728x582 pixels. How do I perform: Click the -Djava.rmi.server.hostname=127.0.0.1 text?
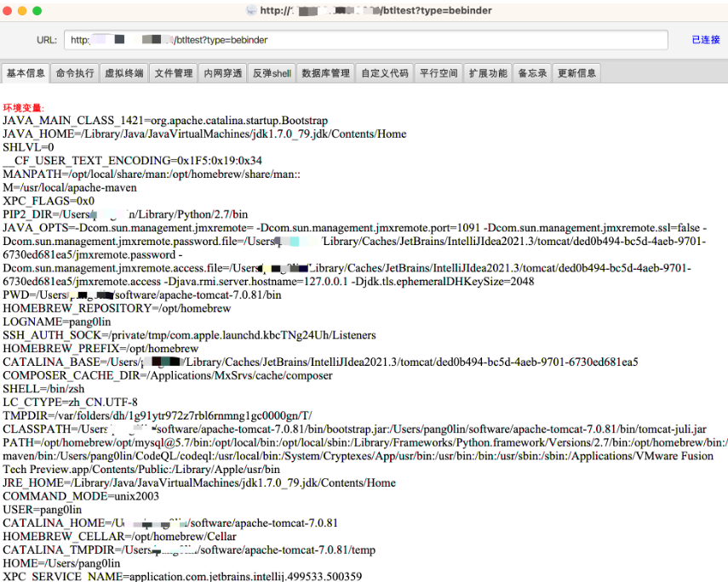click(255, 282)
